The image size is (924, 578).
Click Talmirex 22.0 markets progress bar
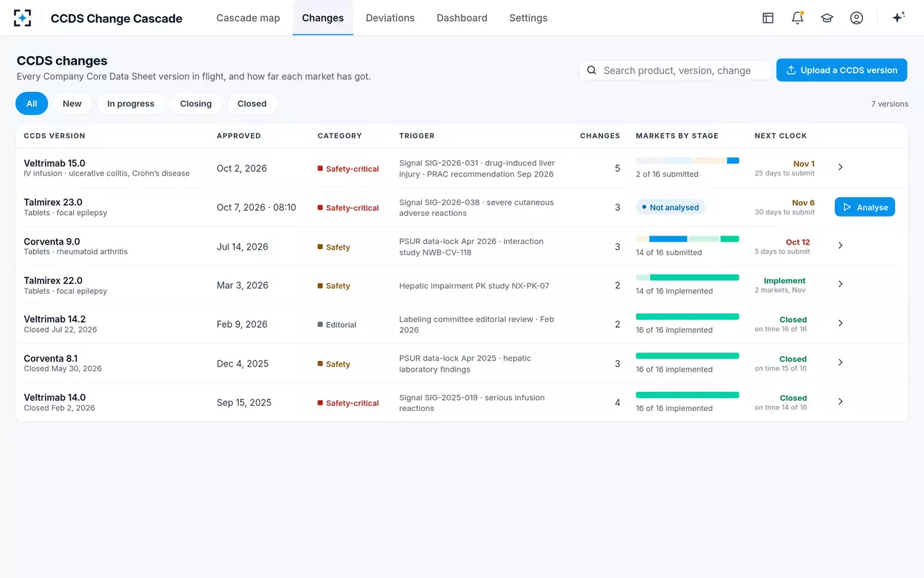click(687, 277)
